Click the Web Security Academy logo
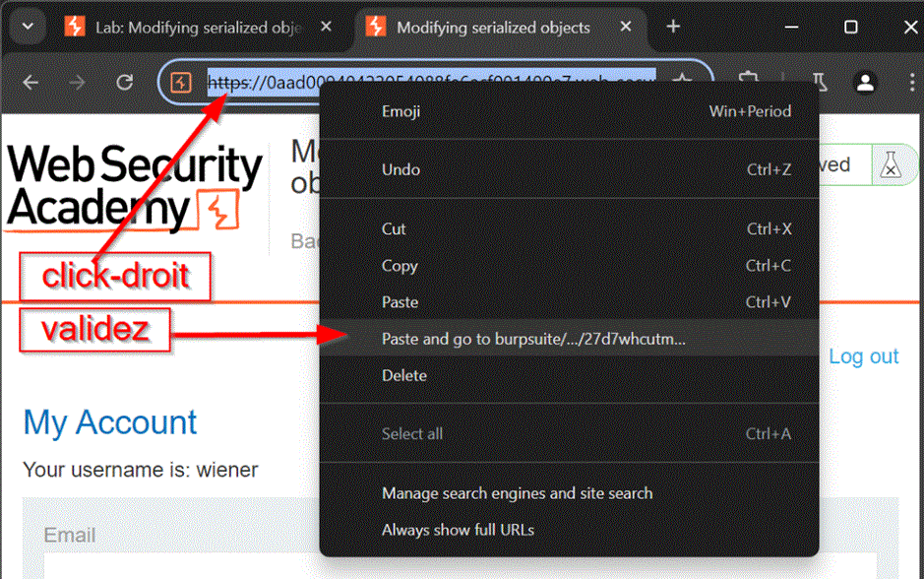 pyautogui.click(x=135, y=189)
